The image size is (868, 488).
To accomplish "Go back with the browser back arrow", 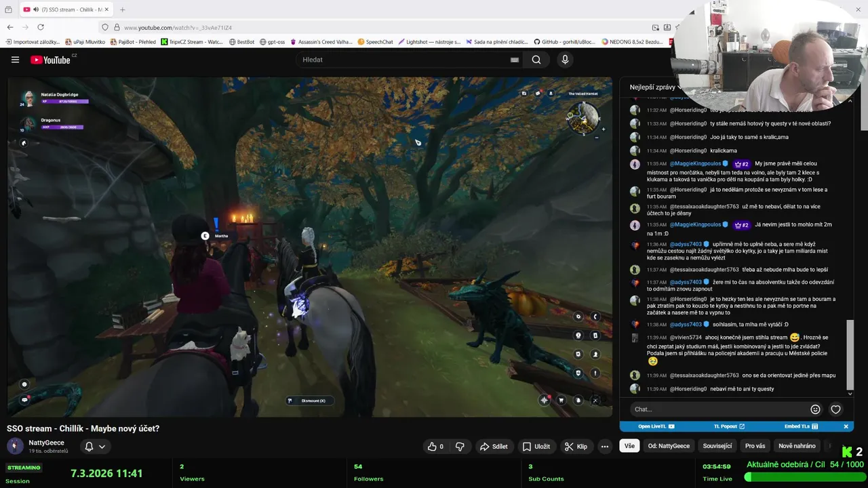I will (10, 27).
